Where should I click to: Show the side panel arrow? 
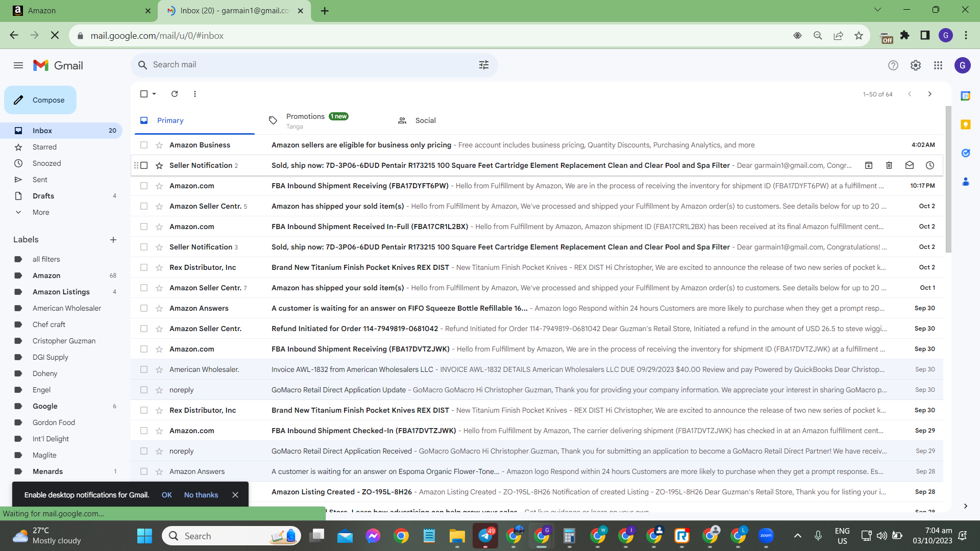(966, 506)
